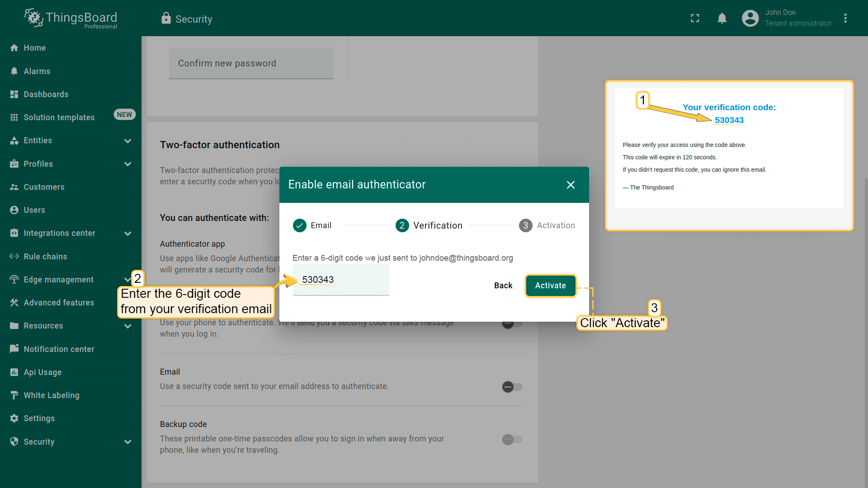
Task: Click the ThingsBoard logo
Action: point(71,19)
